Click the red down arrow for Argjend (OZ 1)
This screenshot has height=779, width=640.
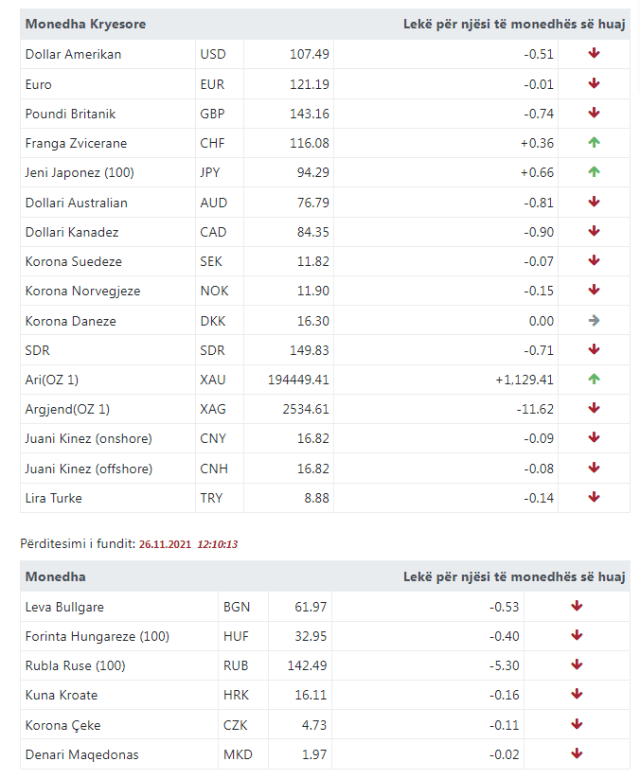(x=594, y=409)
